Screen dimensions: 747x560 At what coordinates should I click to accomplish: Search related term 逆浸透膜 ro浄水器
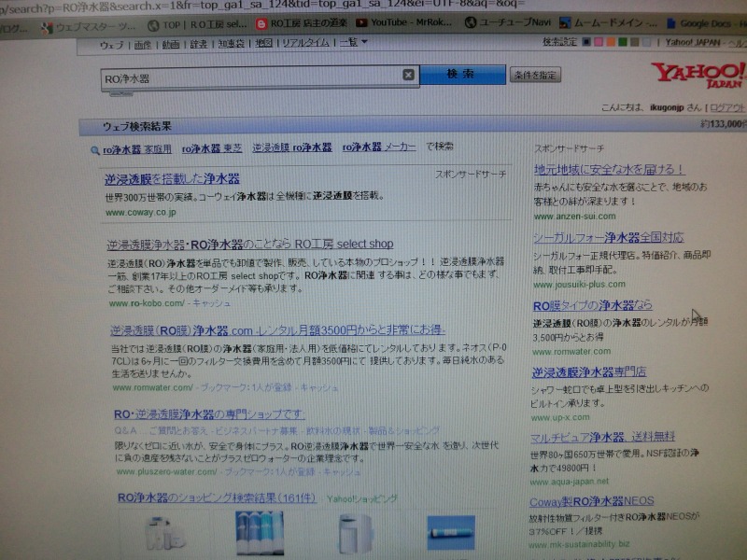coord(292,147)
